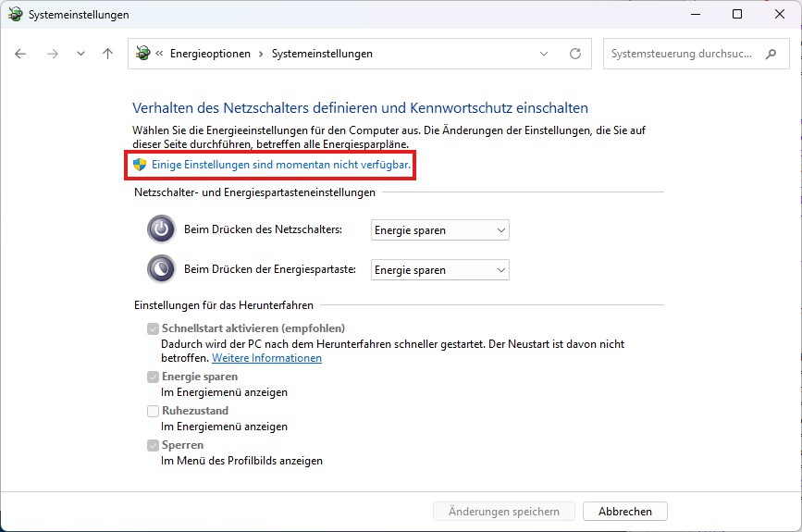802x532 pixels.
Task: Click the Systemeinstellungen title bar icon
Action: 15,14
